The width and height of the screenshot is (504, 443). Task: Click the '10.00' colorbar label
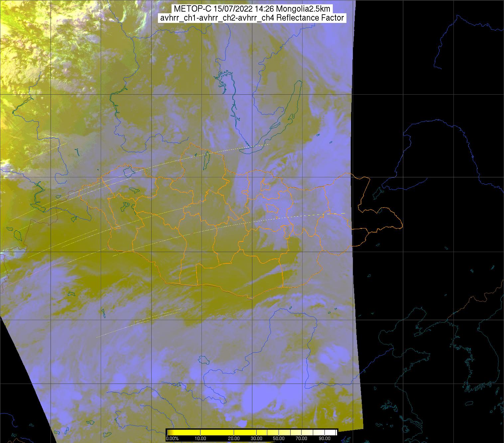coord(201,438)
